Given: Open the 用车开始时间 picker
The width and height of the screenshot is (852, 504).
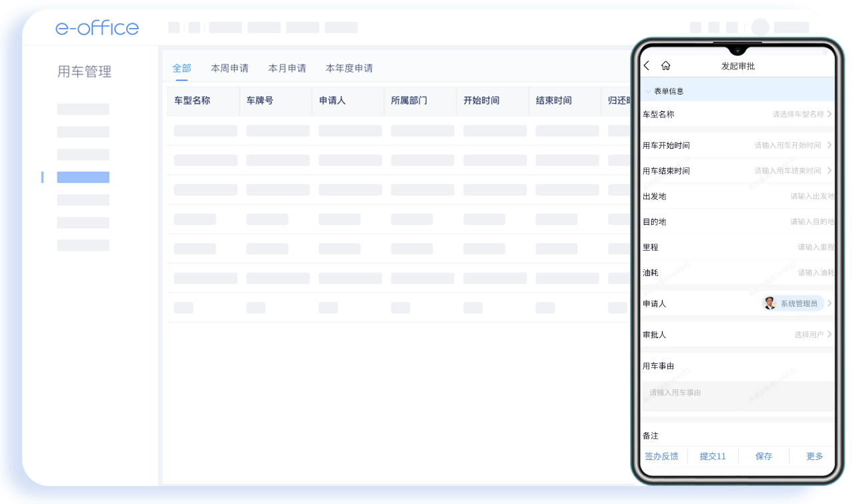Looking at the screenshot, I should (x=793, y=145).
